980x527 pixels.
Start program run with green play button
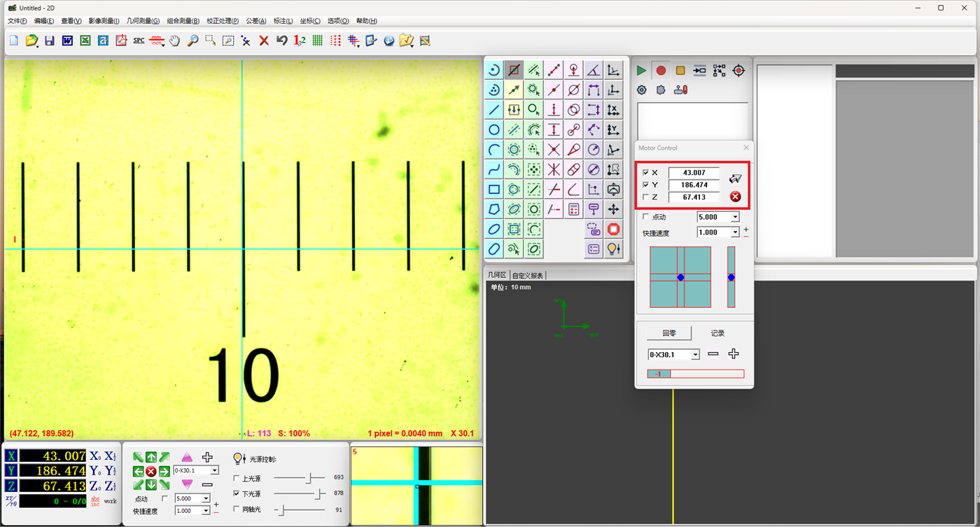point(641,71)
